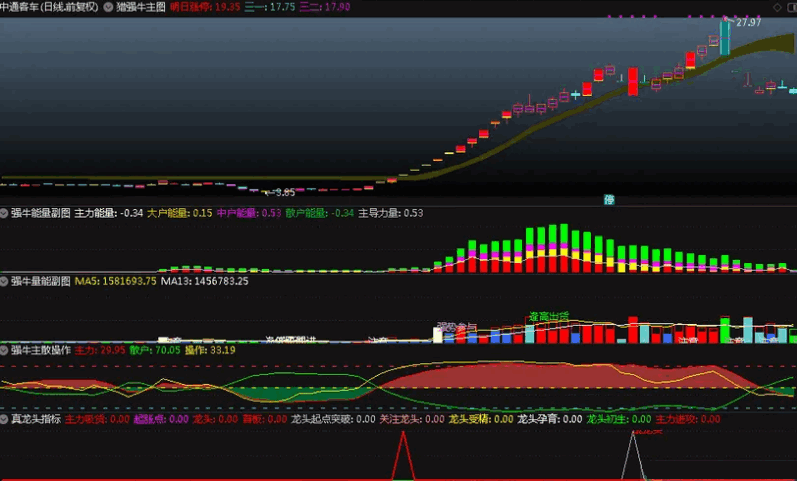This screenshot has width=797, height=481.
Task: Click the 17.90 indicator value
Action: click(x=337, y=7)
